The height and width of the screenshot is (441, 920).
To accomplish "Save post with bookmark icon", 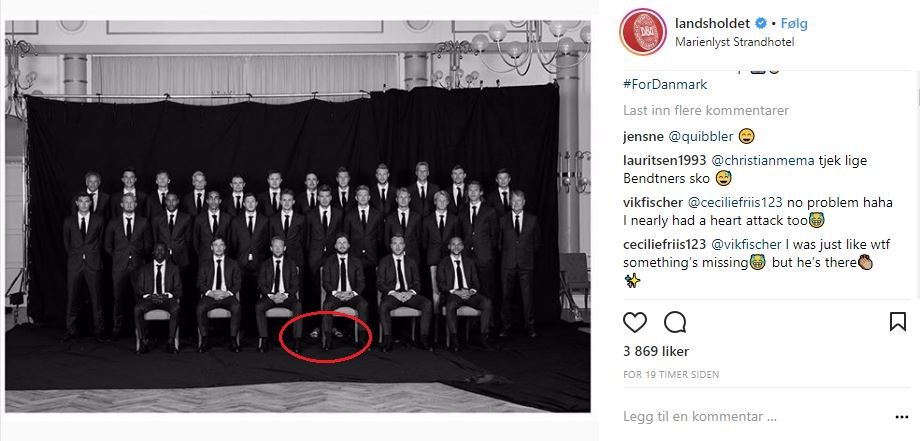I will click(897, 322).
